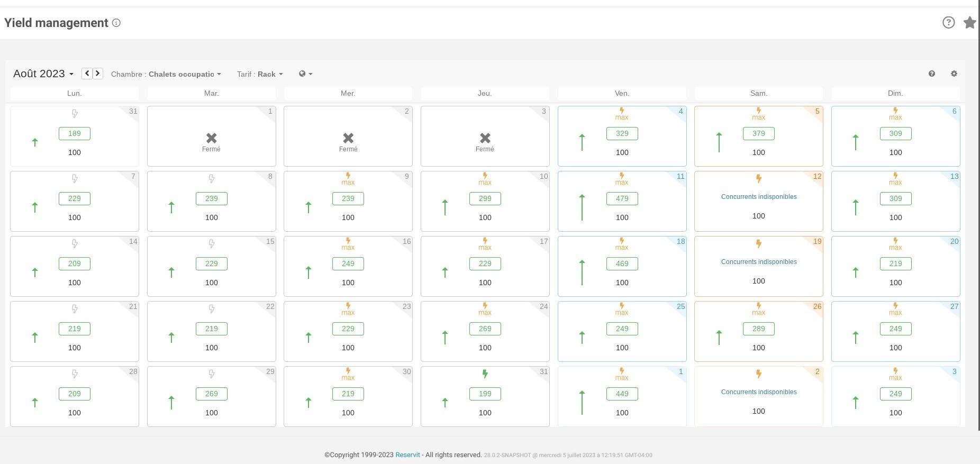Open the calendar help icon next to the gear
Screen dimensions: 980x464
point(932,74)
